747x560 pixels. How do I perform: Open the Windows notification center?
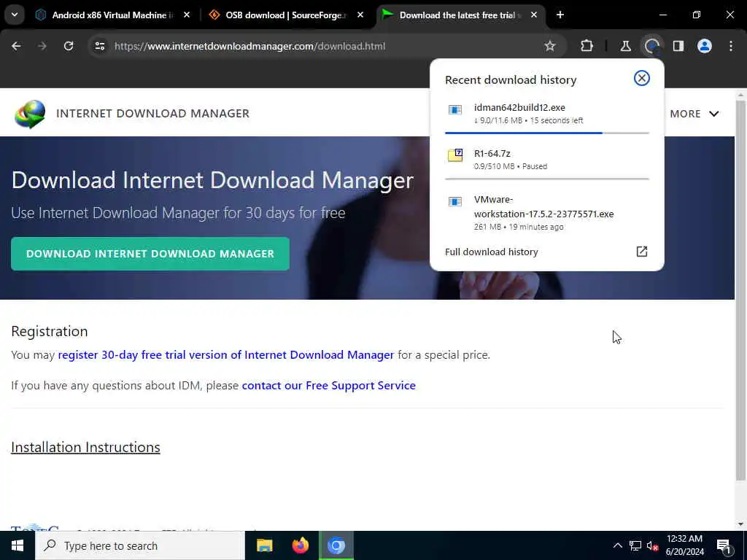(724, 546)
